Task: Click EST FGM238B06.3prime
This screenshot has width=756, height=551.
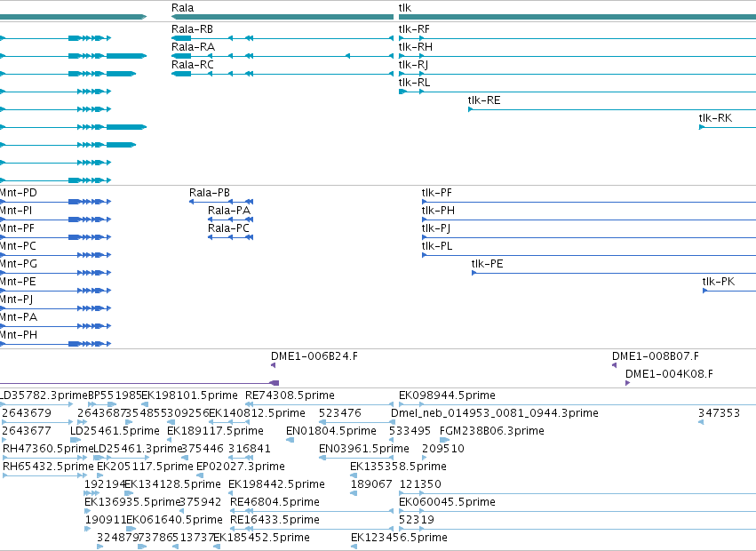Action: pyautogui.click(x=492, y=431)
